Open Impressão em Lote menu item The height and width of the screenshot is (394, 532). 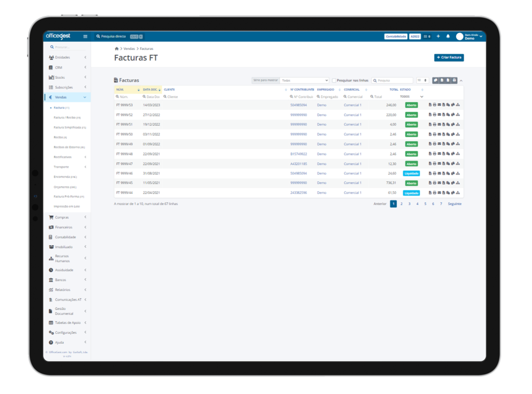point(67,206)
